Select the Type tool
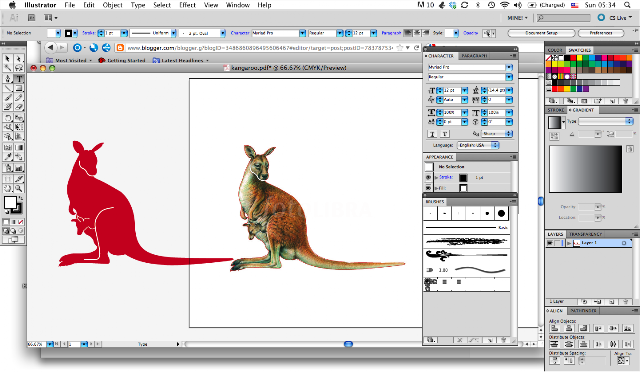 [x=19, y=79]
